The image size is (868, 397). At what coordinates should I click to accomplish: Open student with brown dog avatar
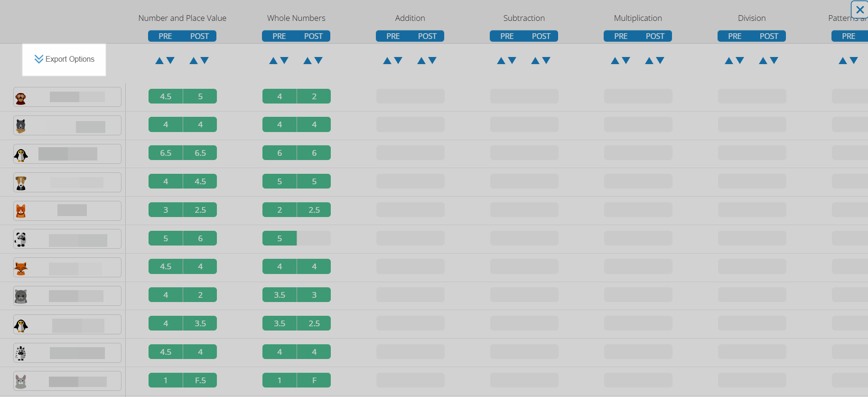pos(67,182)
